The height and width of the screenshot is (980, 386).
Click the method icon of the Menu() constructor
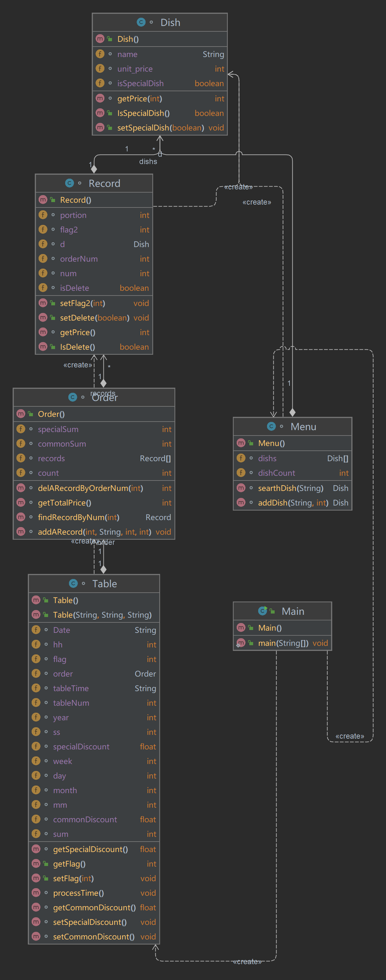pos(241,442)
